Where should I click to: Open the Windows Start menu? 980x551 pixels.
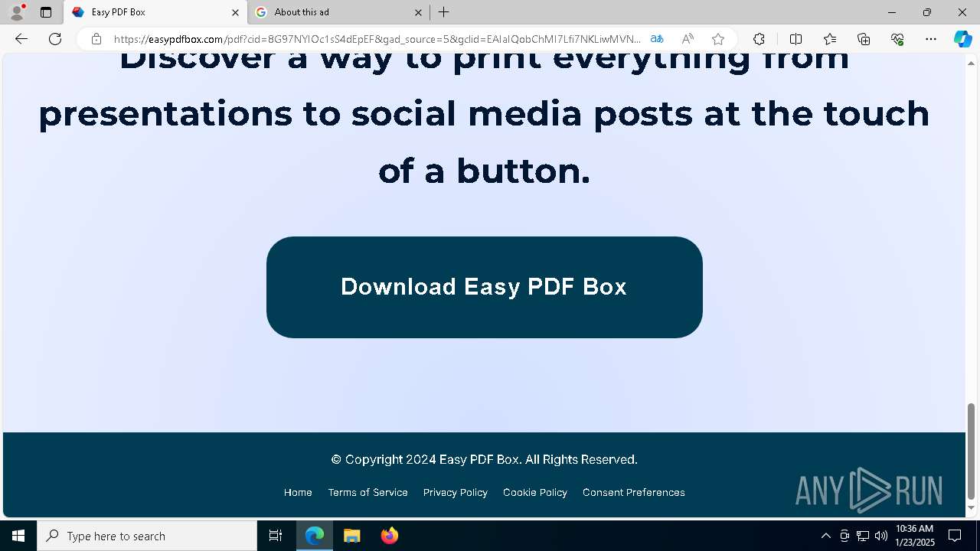[18, 536]
